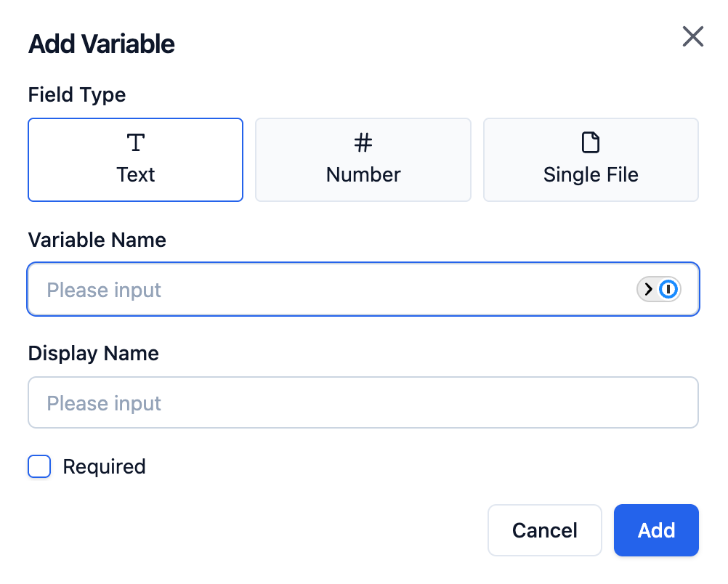Click the "Display Name" label text

tap(93, 354)
